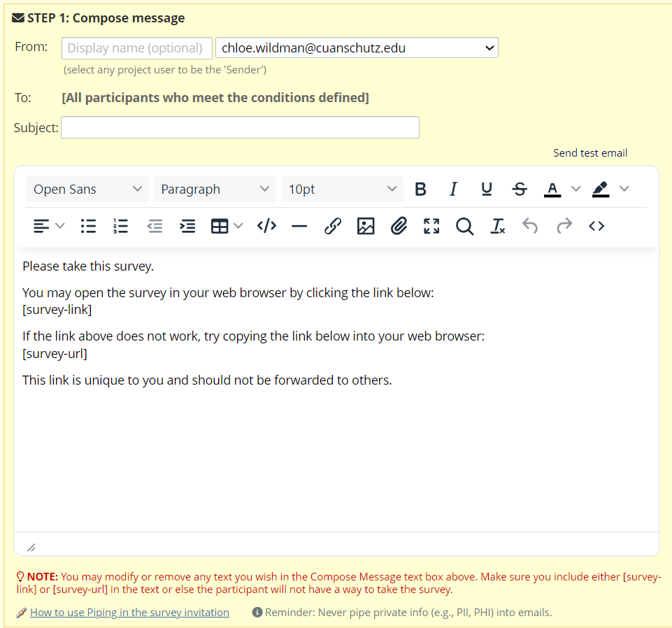Open the editor in fullscreen mode
Viewport: 672px width, 628px height.
click(x=431, y=225)
